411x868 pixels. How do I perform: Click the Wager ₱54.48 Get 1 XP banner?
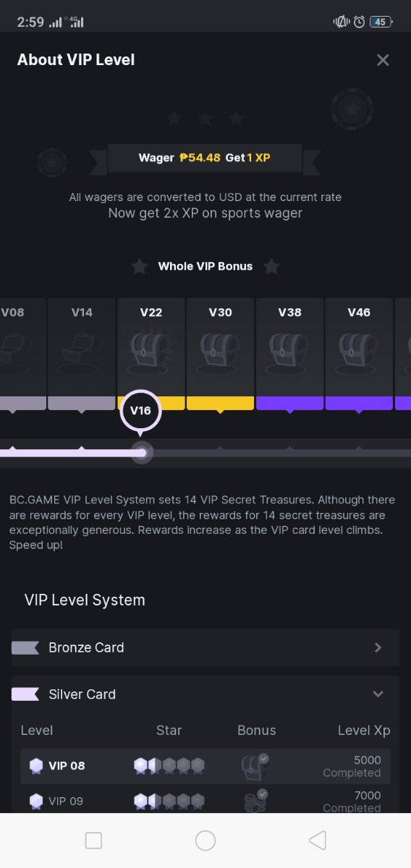[x=205, y=158]
